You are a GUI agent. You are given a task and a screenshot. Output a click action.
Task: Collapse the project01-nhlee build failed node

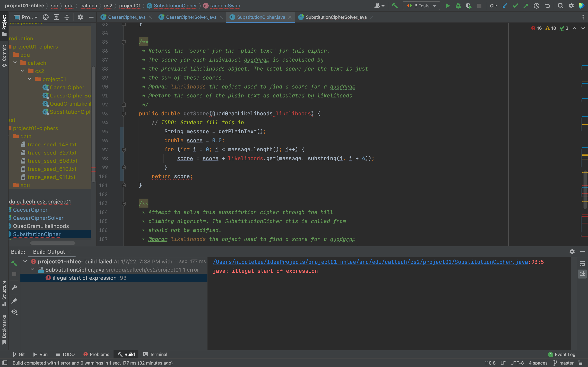[25, 261]
